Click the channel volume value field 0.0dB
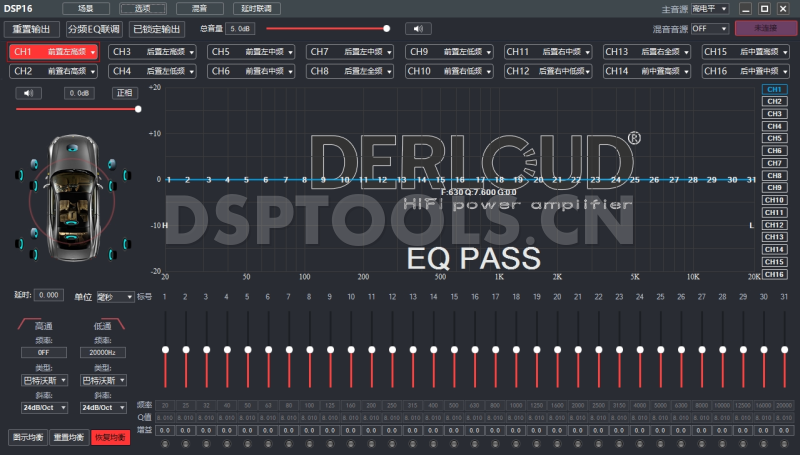This screenshot has width=800, height=455. click(79, 93)
